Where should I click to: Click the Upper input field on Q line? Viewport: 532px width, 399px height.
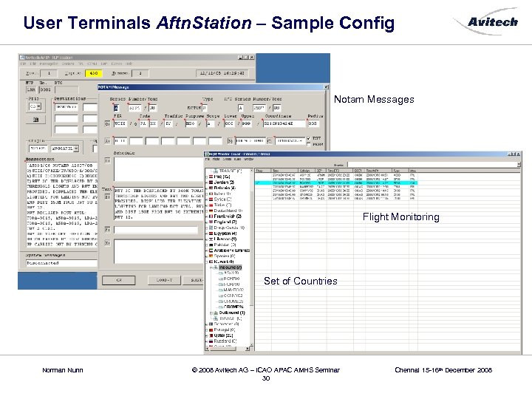coord(247,124)
